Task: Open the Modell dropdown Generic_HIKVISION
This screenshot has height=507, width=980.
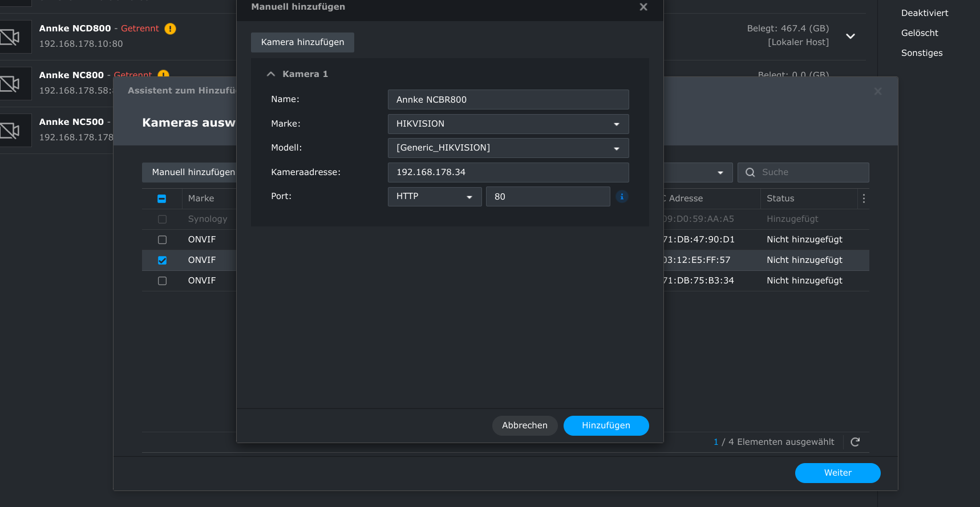Action: [508, 148]
